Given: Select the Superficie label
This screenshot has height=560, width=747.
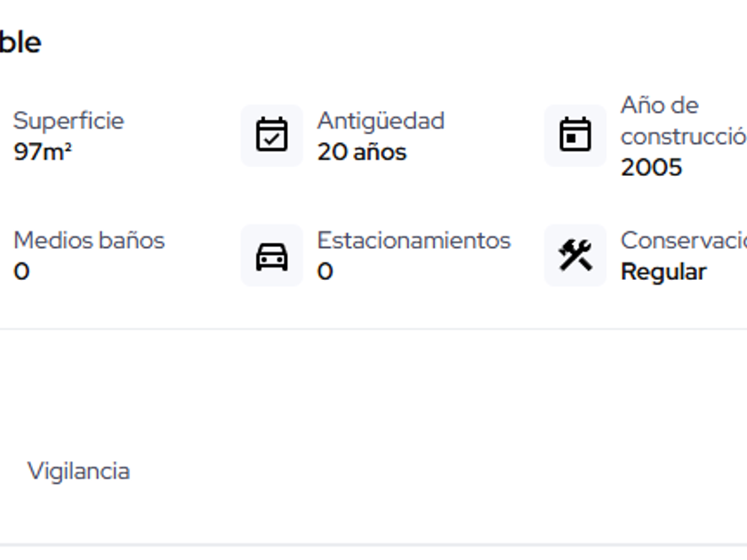Looking at the screenshot, I should pyautogui.click(x=68, y=121).
